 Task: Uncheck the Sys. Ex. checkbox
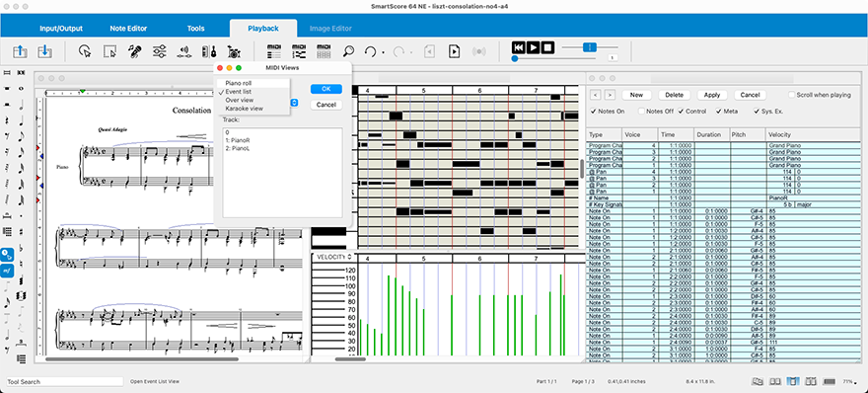pos(757,111)
